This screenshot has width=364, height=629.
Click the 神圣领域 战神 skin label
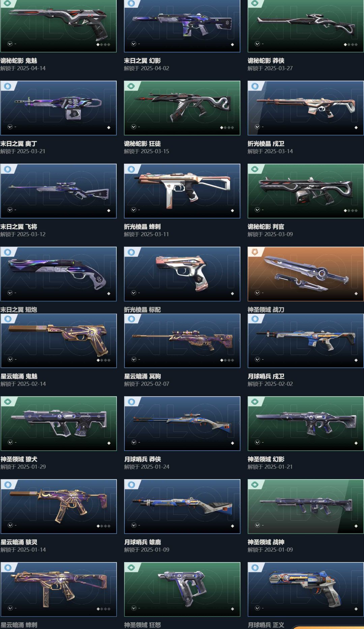point(266,542)
